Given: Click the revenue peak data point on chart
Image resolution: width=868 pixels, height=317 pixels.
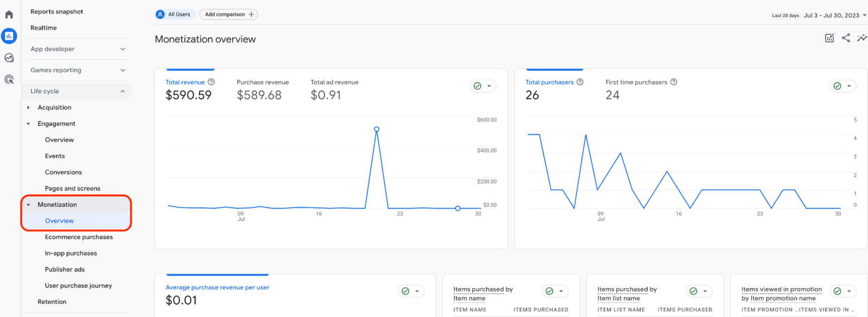Looking at the screenshot, I should tap(376, 129).
